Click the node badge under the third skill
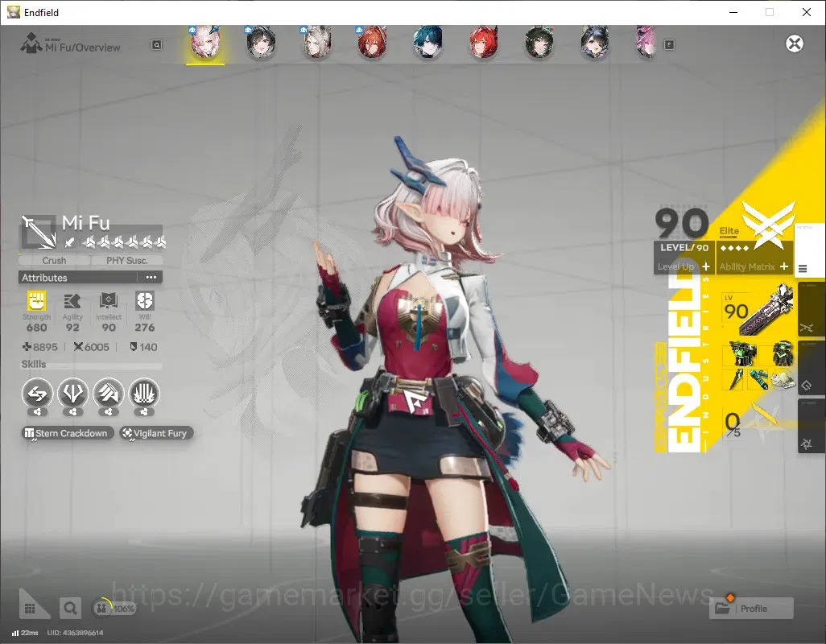 coord(109,412)
